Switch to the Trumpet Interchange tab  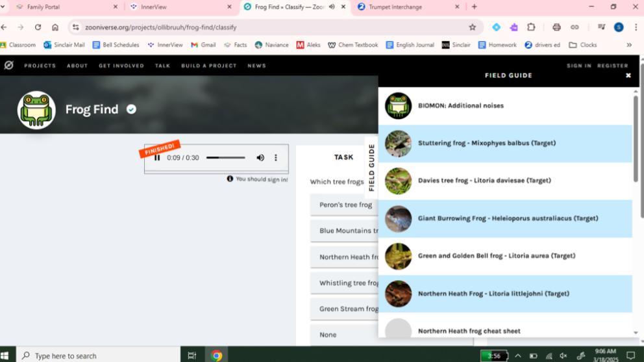[x=408, y=7]
